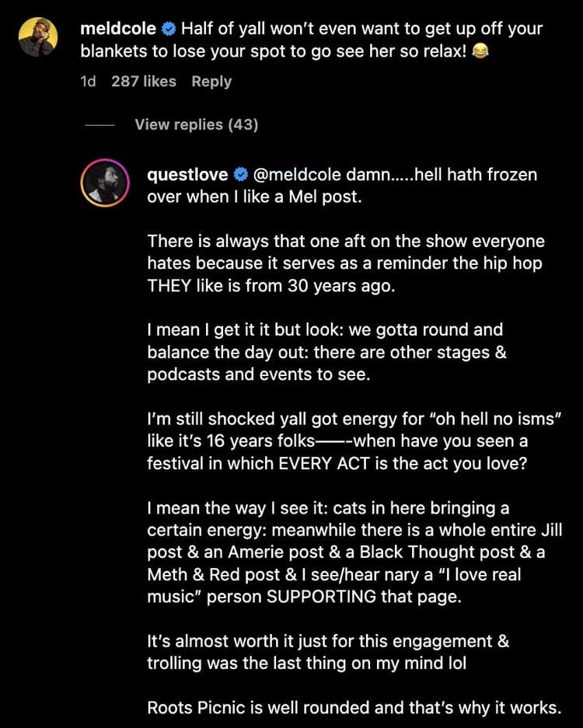The height and width of the screenshot is (728, 583).
Task: Click the verified badge next to questlove
Action: (241, 175)
